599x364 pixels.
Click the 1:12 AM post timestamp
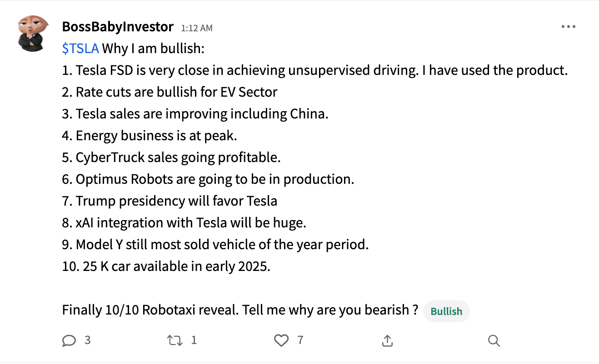(196, 28)
